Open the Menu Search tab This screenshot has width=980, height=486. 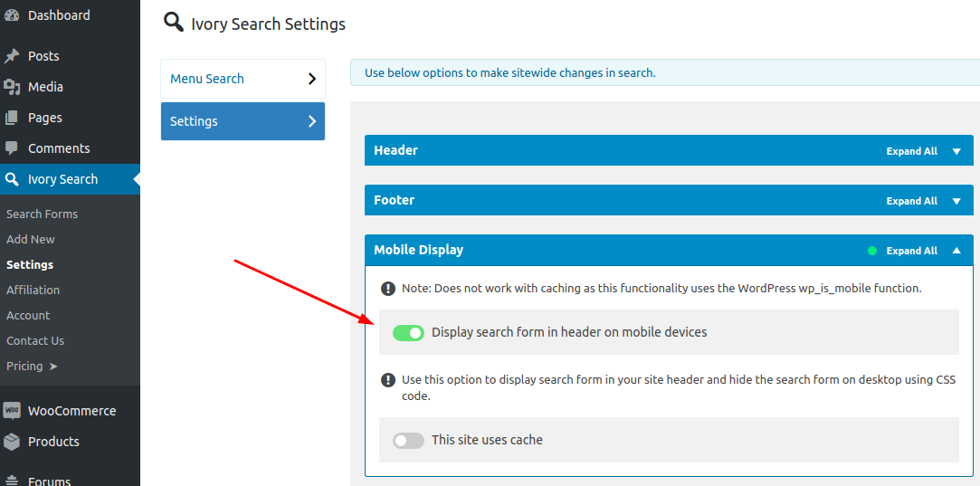tap(243, 79)
